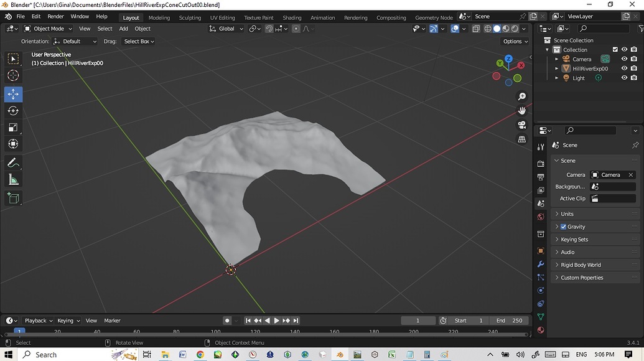Click the End frame field 250
Viewport: 644px width, 361px height.
coord(509,321)
